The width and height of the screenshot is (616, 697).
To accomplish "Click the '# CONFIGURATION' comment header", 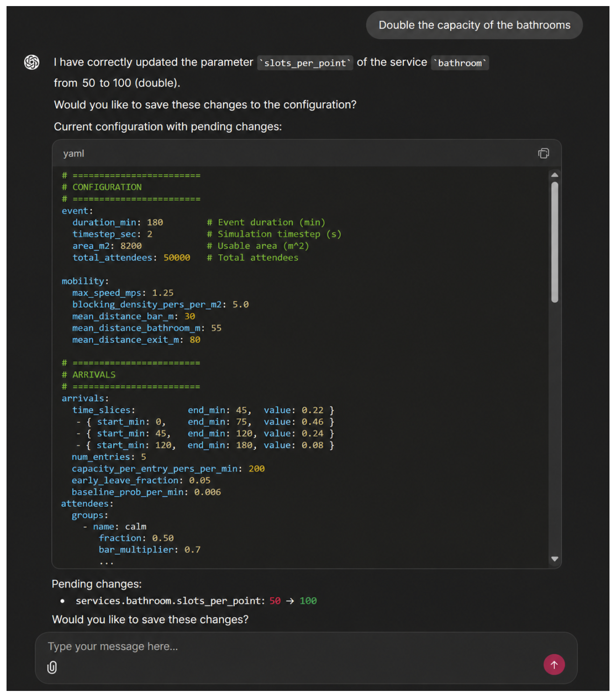I will tap(102, 187).
